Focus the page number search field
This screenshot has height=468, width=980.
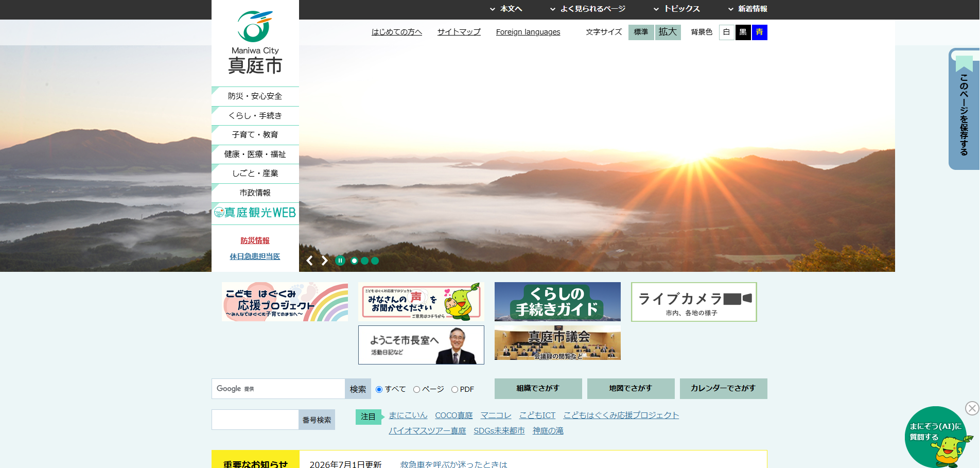255,420
